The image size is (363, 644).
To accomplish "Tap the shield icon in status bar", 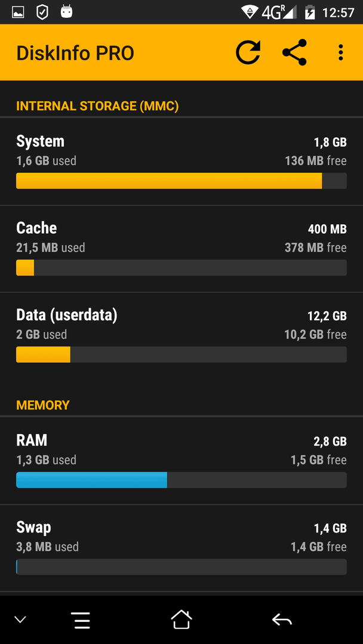I will click(x=42, y=13).
